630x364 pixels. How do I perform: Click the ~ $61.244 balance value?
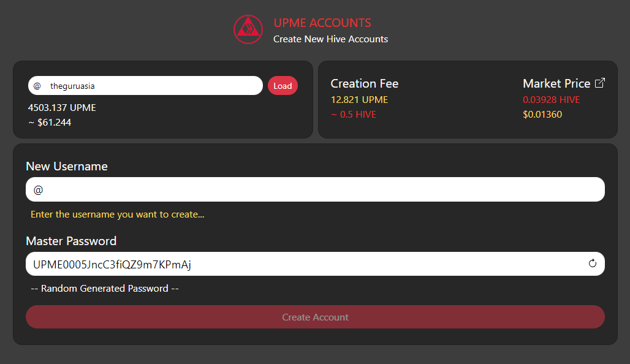[50, 123]
